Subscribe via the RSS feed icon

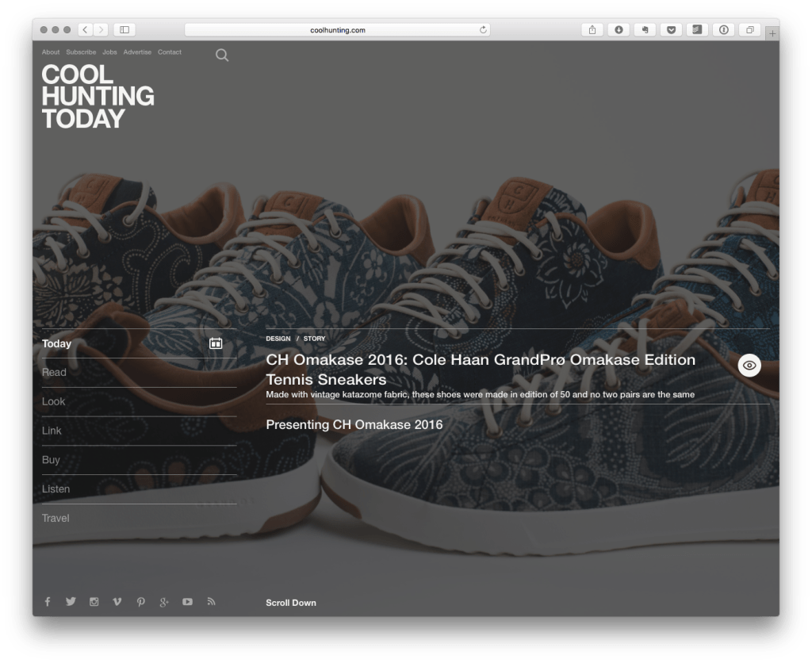click(211, 602)
